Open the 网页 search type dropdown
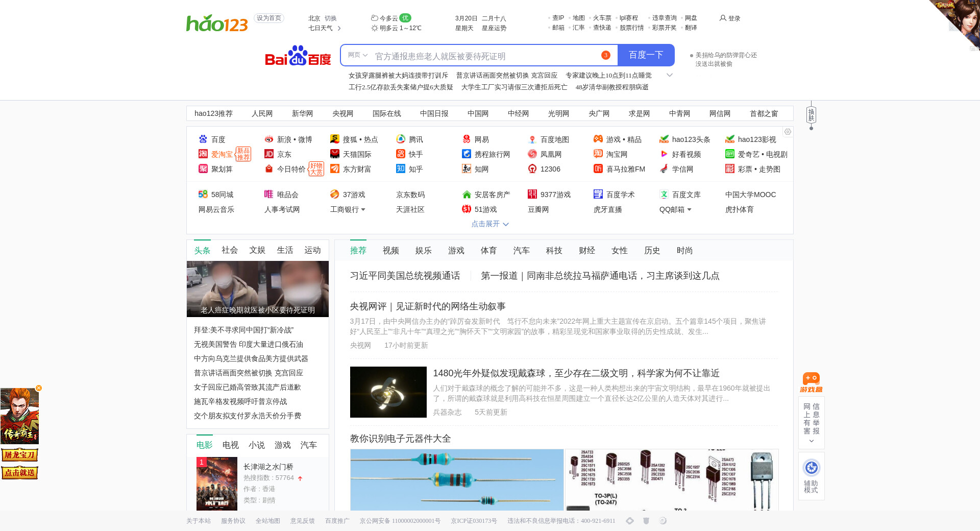Screen dimensions: 980x531 coord(358,55)
